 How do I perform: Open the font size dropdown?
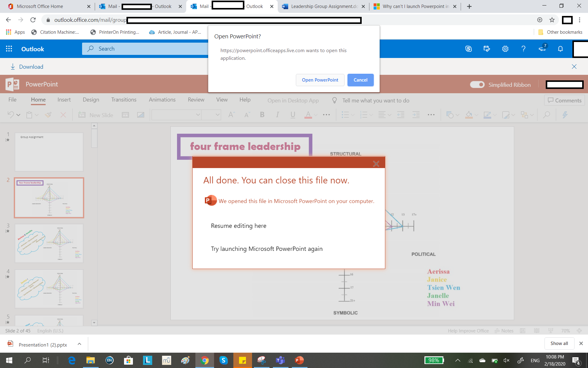217,115
